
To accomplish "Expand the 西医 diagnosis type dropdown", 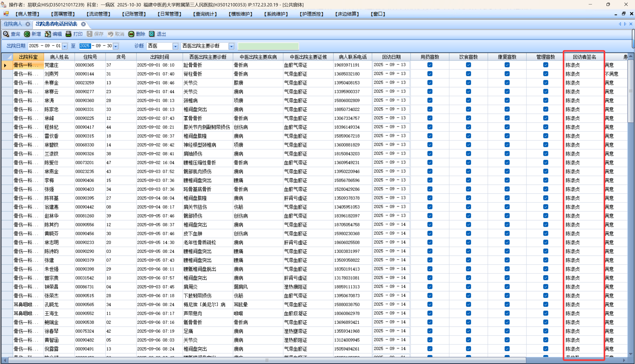I will 175,46.
